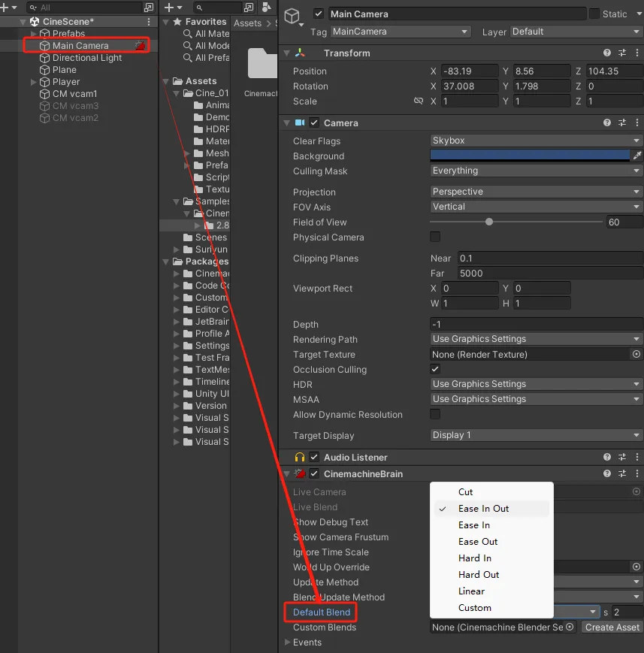The height and width of the screenshot is (653, 644).
Task: Disable CinemachineBrain component checkbox
Action: tap(314, 473)
